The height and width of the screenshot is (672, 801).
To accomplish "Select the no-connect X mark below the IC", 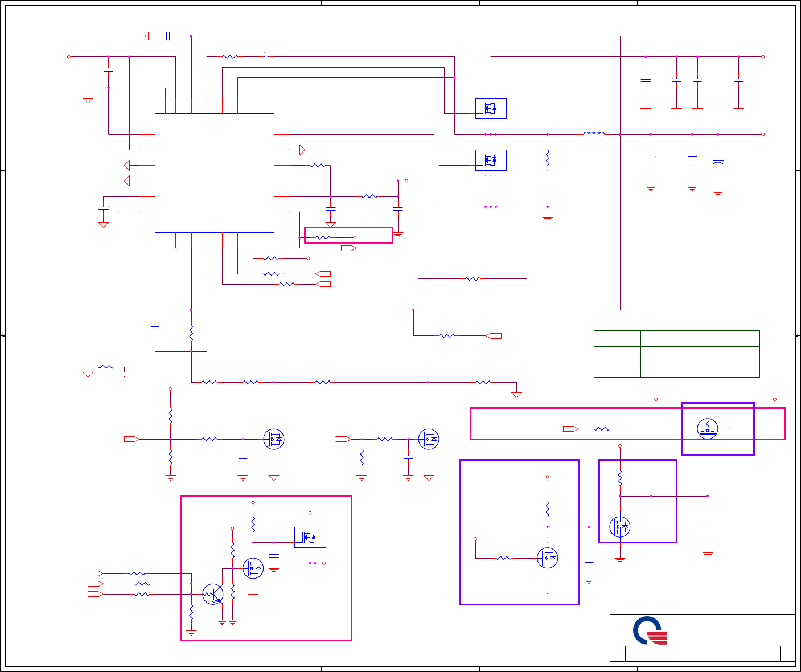I will (175, 248).
